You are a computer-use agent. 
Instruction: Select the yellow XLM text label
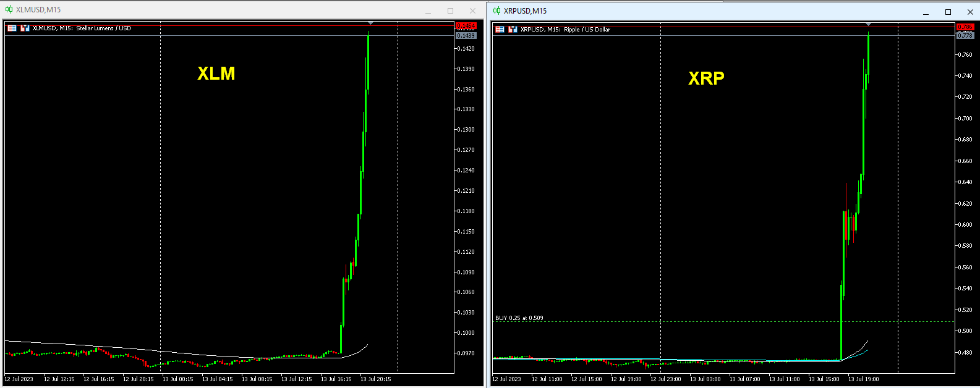click(216, 74)
